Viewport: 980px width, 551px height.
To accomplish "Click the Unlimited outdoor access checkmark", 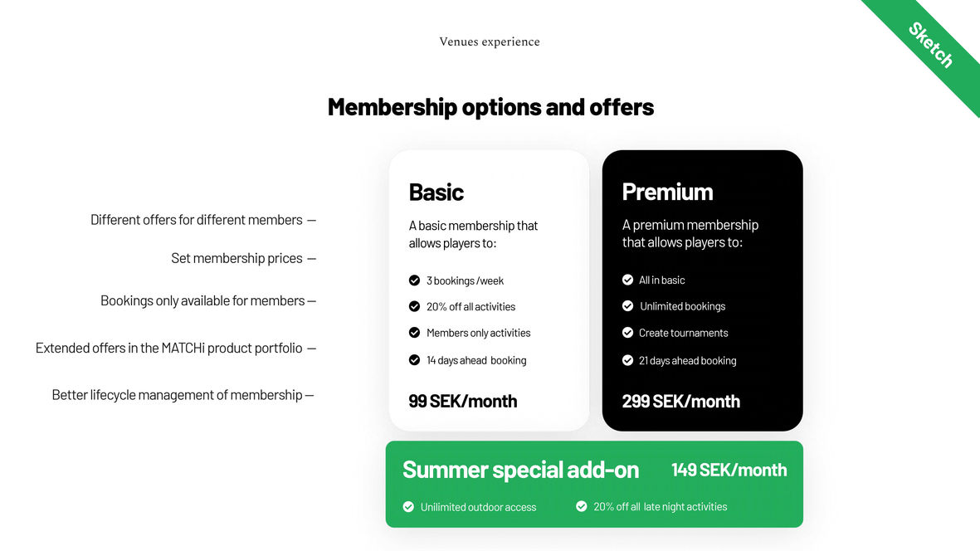I will point(408,507).
